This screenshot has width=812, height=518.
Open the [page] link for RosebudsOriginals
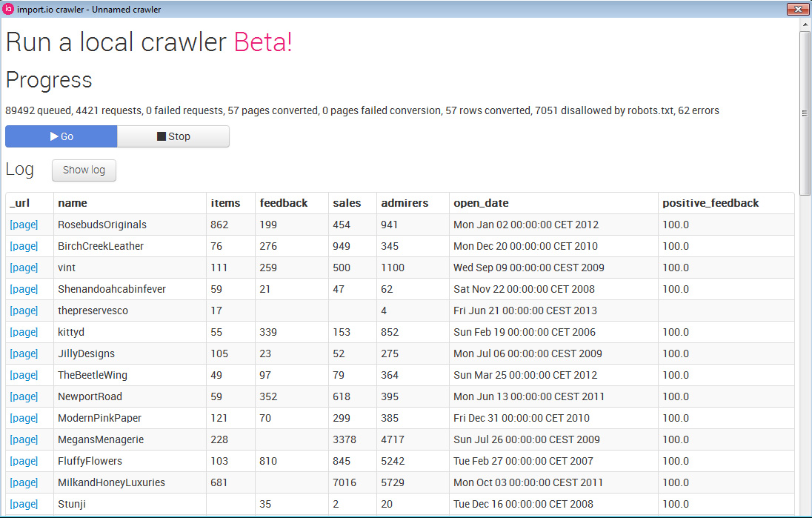24,225
